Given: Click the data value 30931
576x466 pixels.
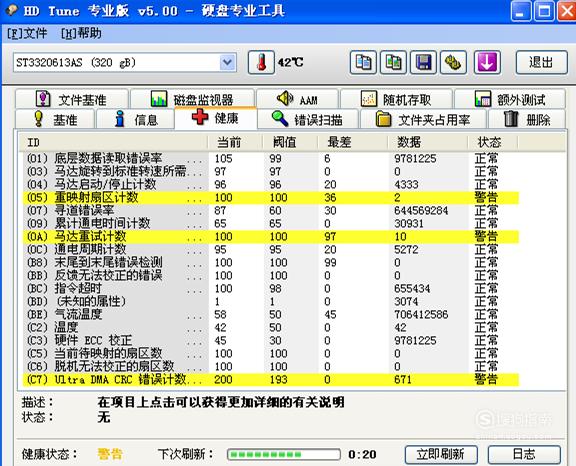Looking at the screenshot, I should tap(409, 223).
